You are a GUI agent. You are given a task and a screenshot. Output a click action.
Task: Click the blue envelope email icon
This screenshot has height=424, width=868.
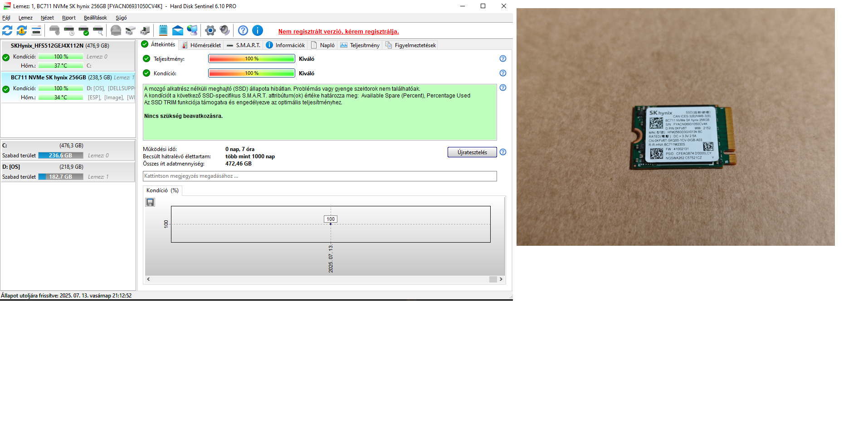click(178, 30)
